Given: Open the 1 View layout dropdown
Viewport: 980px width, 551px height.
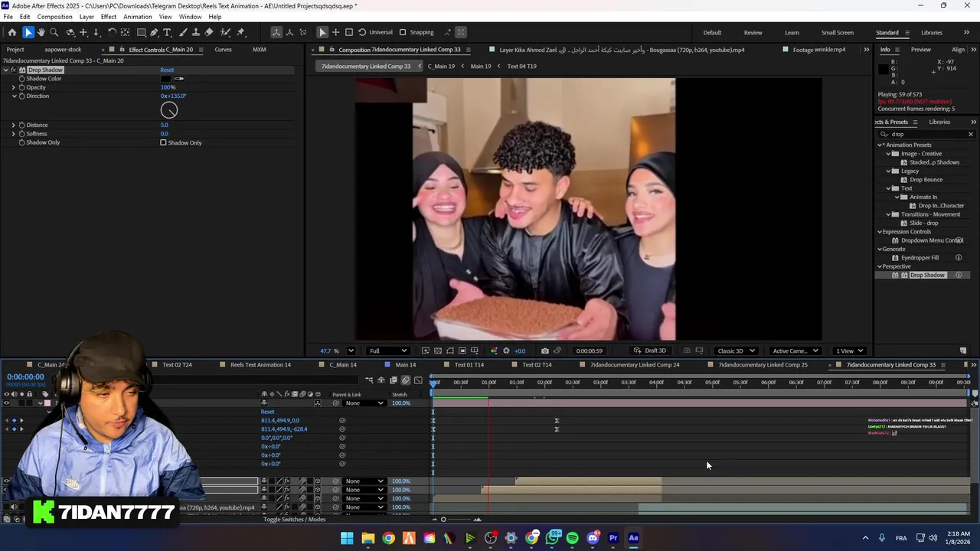Looking at the screenshot, I should tap(849, 350).
